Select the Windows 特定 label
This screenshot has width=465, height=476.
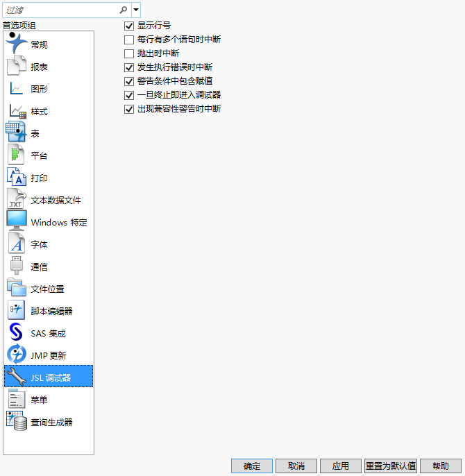pyautogui.click(x=59, y=223)
